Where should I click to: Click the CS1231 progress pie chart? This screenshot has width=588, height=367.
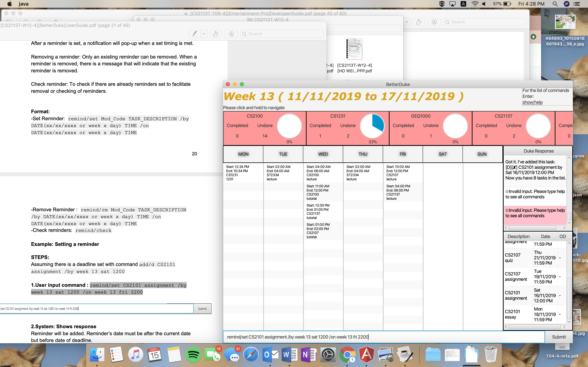(372, 126)
